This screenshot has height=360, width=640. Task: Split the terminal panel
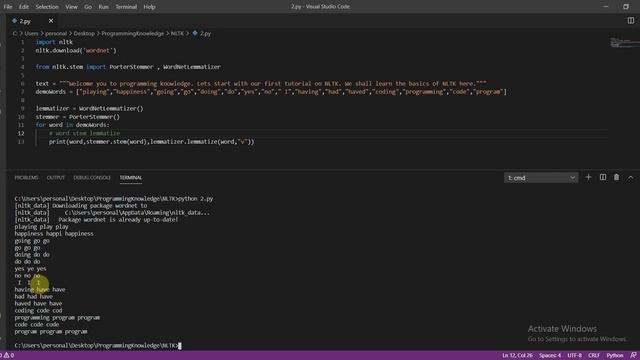[602, 178]
